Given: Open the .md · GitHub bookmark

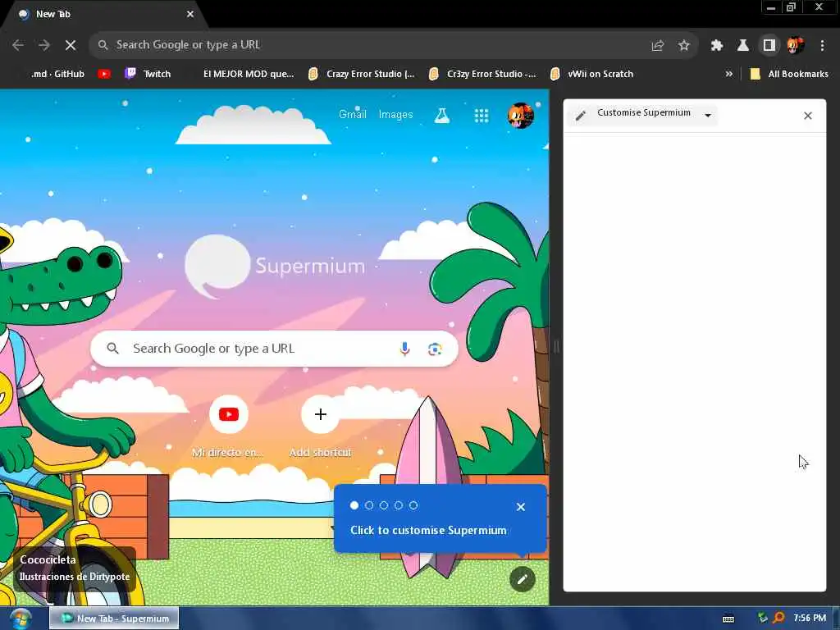Looking at the screenshot, I should [x=57, y=74].
